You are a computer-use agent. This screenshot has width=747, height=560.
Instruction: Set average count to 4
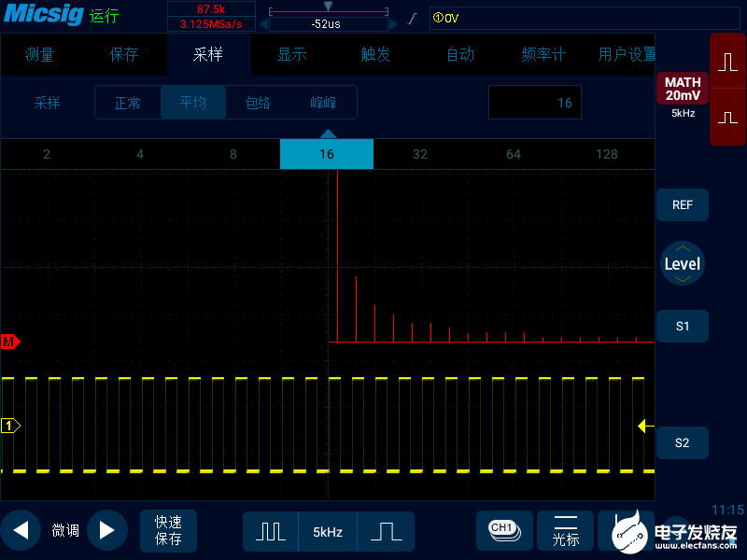tap(140, 154)
